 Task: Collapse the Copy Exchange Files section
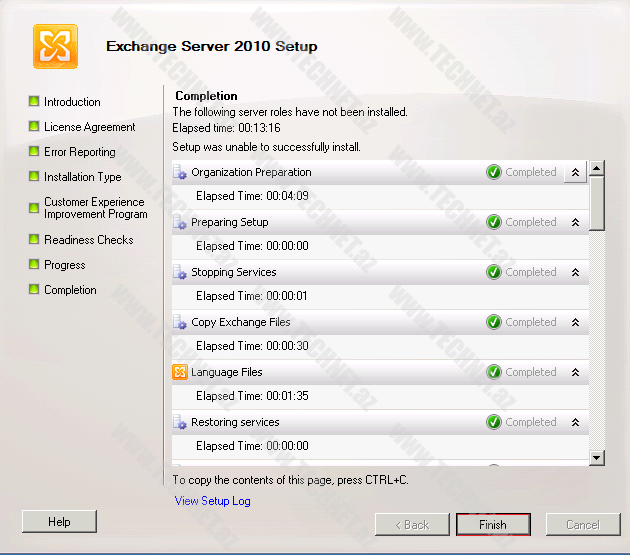(575, 322)
